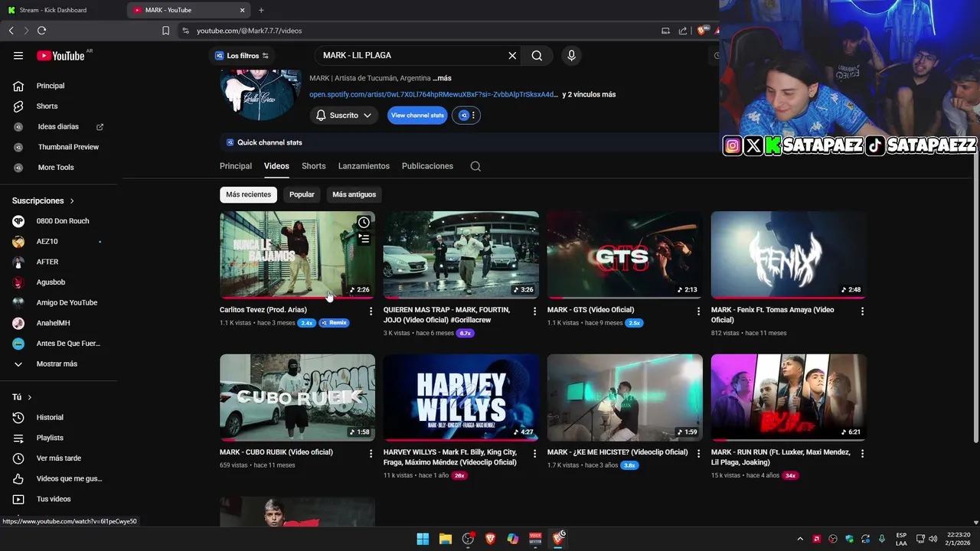Switch to the Publicaciones channel tab
980x551 pixels.
[427, 166]
